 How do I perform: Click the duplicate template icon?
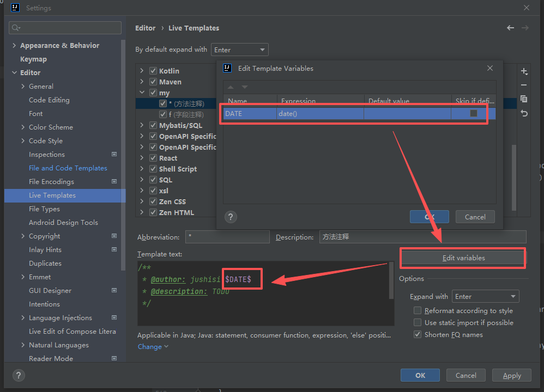pyautogui.click(x=524, y=99)
